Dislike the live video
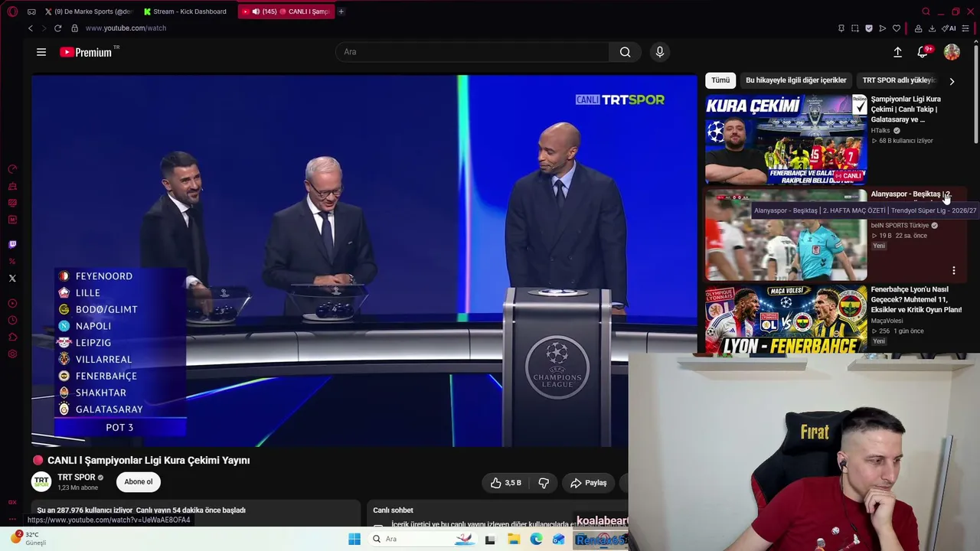The image size is (980, 551). 544,483
